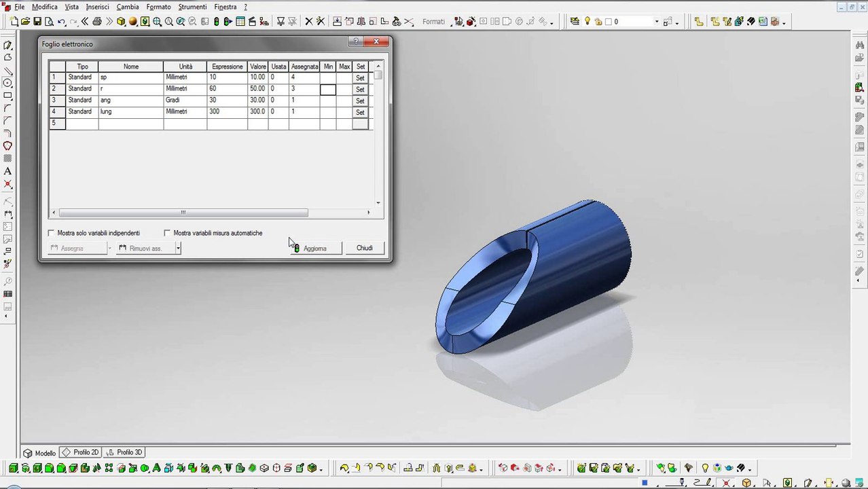Open the Vista menu
The width and height of the screenshot is (868, 489).
tap(72, 7)
